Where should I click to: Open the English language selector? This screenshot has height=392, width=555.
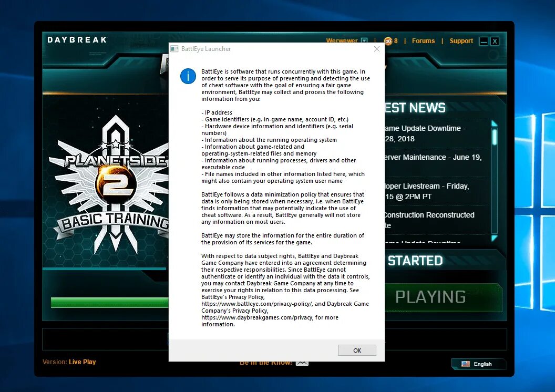click(479, 364)
